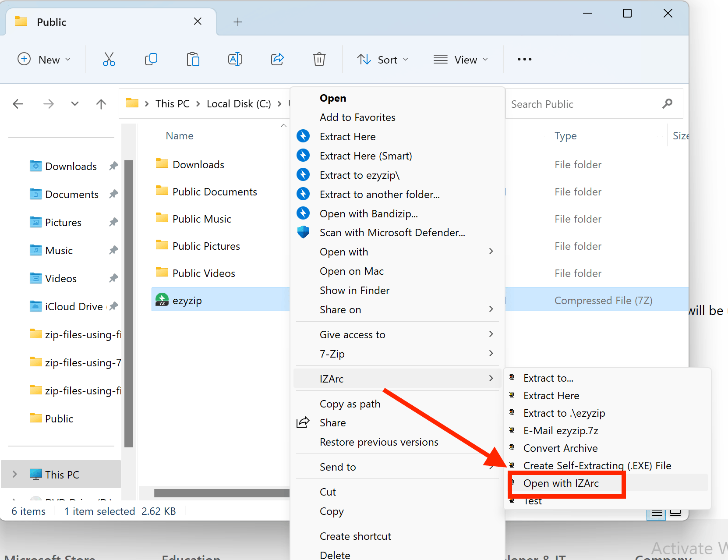Click Convert Archive in the IZArc submenu

point(561,448)
